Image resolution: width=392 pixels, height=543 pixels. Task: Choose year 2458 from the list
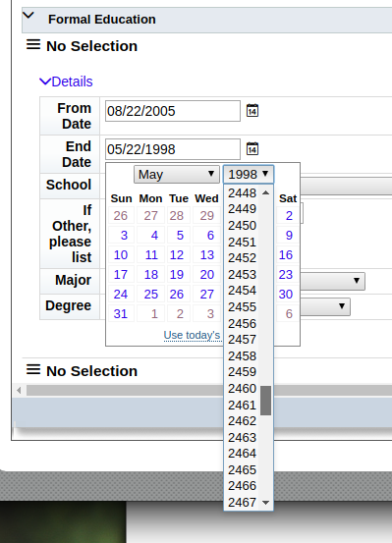click(242, 355)
